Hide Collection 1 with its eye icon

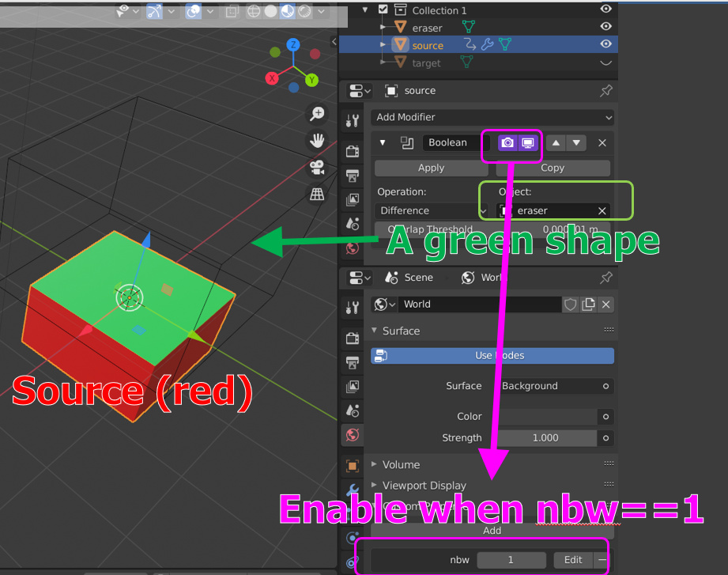point(605,9)
